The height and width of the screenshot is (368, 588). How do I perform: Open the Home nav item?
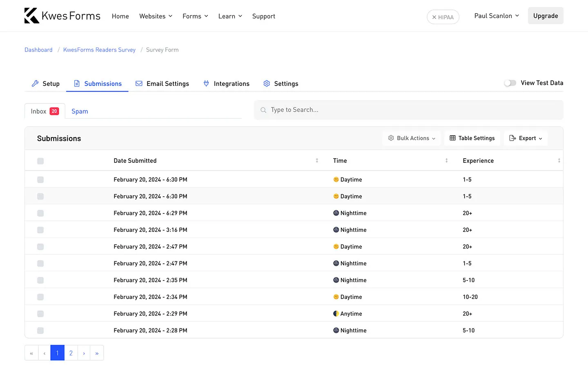(x=120, y=16)
